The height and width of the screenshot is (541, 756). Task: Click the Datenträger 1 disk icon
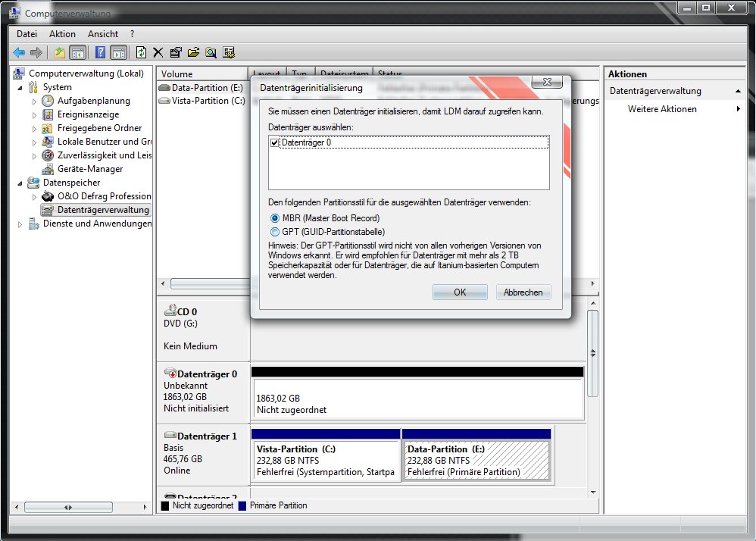170,435
